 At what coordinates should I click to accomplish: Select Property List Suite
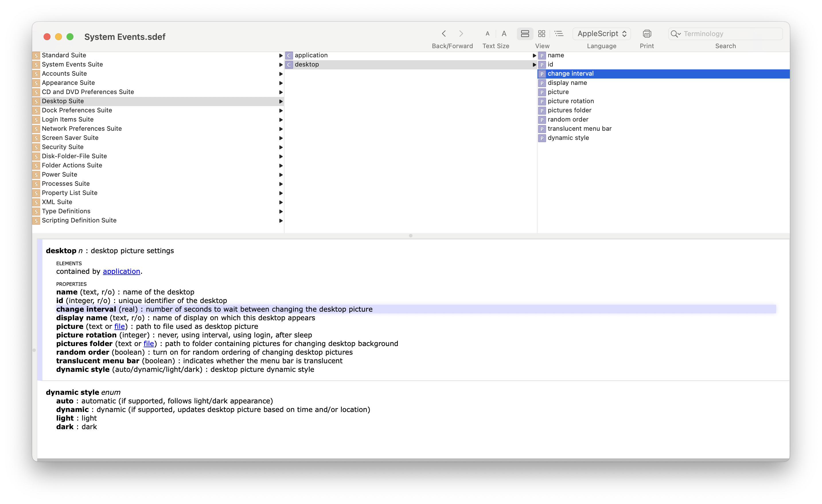(x=158, y=193)
